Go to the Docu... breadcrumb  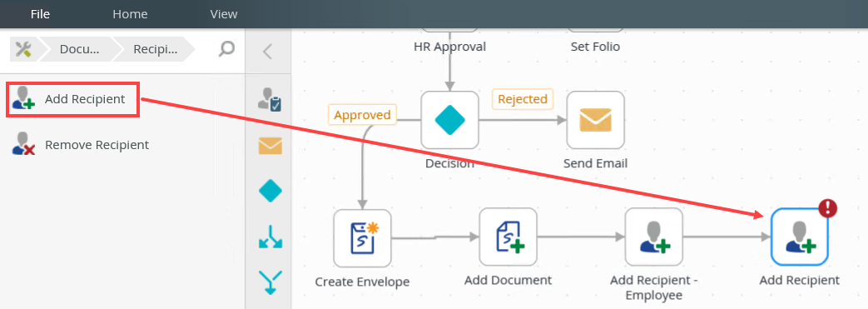[79, 49]
